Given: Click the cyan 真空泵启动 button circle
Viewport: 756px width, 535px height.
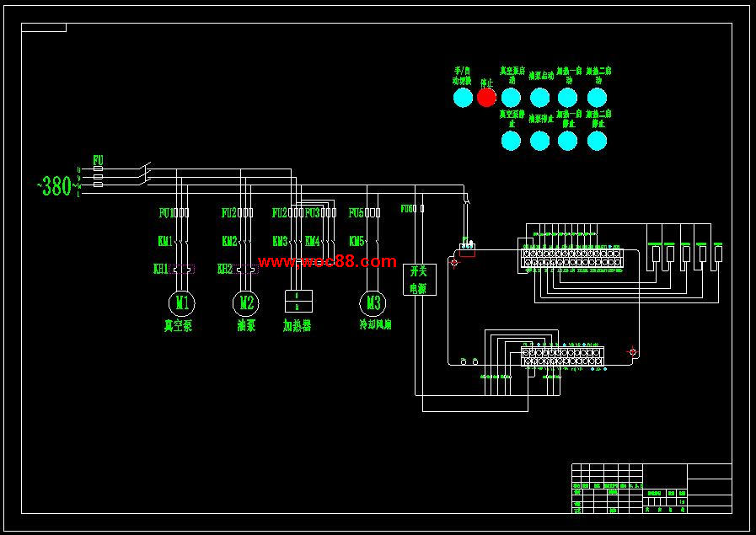Looking at the screenshot, I should 511,98.
